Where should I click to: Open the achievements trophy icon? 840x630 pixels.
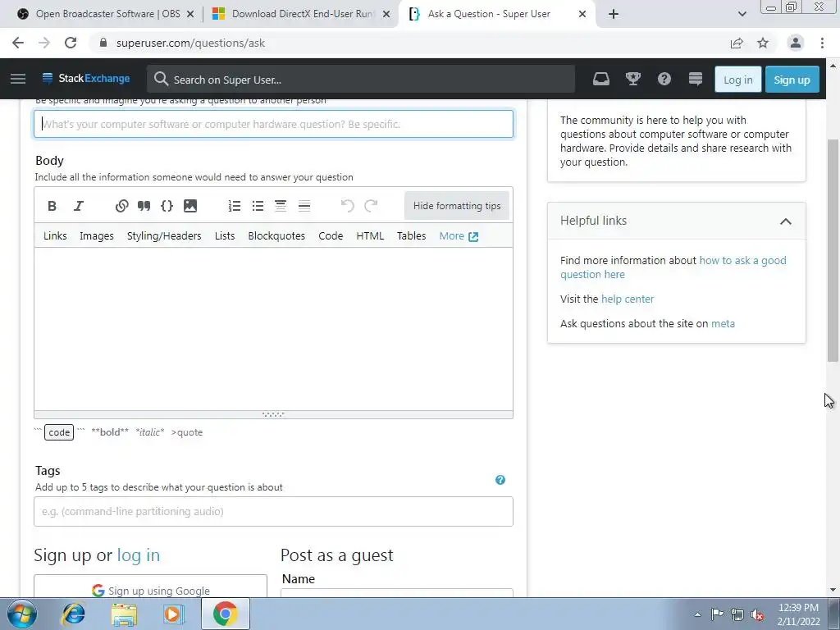coord(633,80)
